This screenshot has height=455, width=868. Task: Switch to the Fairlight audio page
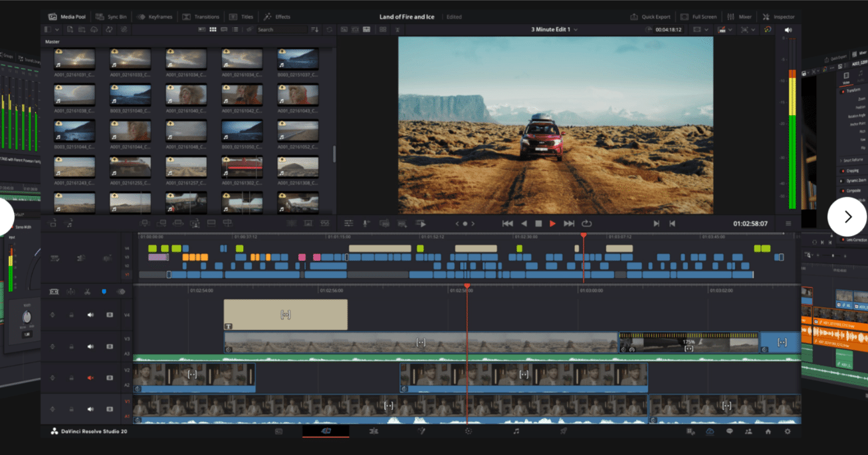click(x=516, y=431)
